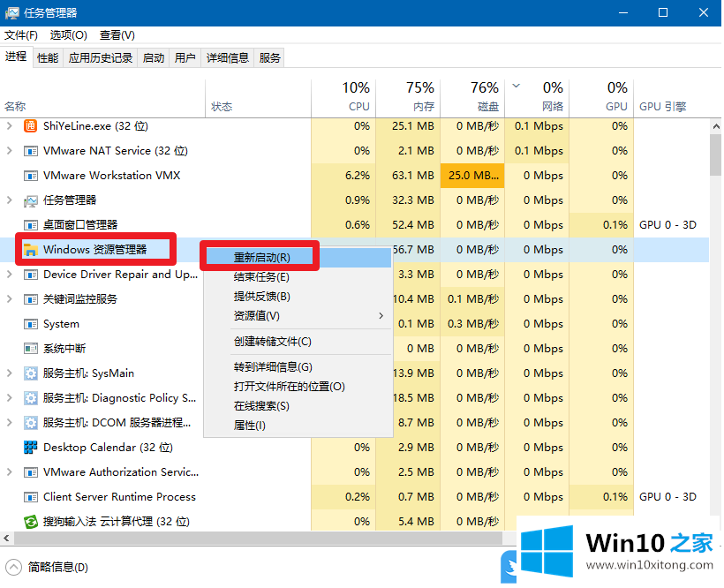Select 创建转储文件(C) menu entry

coord(298,342)
